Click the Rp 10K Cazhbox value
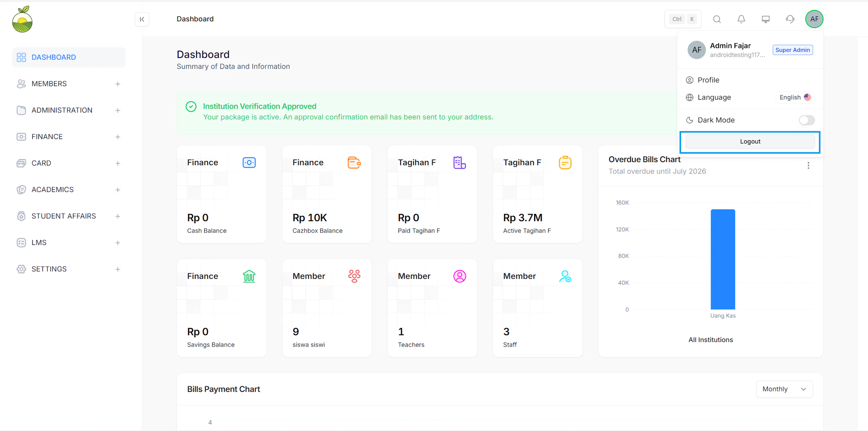Image resolution: width=868 pixels, height=431 pixels. (x=309, y=218)
